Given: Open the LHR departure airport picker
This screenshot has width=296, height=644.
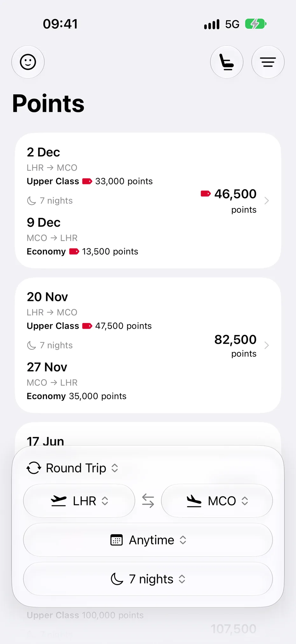Looking at the screenshot, I should pyautogui.click(x=79, y=501).
